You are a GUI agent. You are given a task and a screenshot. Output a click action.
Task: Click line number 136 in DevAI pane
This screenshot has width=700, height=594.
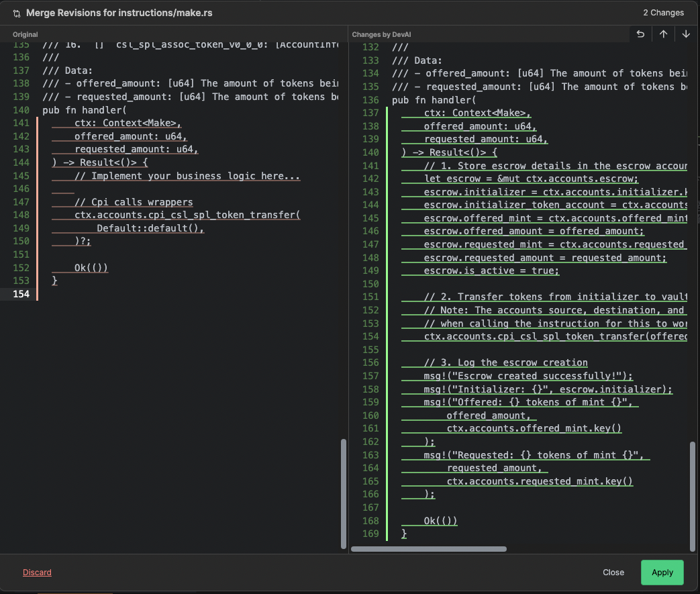tap(370, 99)
